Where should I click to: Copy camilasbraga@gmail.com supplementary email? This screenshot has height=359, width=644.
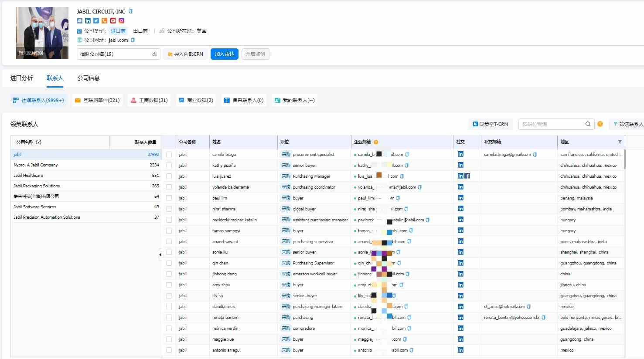point(535,154)
